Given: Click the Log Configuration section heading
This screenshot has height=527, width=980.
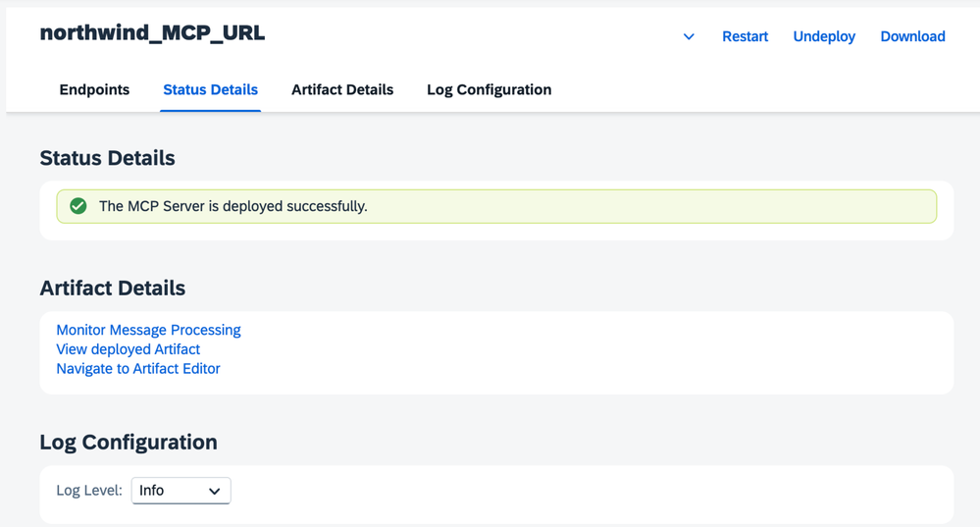Looking at the screenshot, I should (129, 443).
